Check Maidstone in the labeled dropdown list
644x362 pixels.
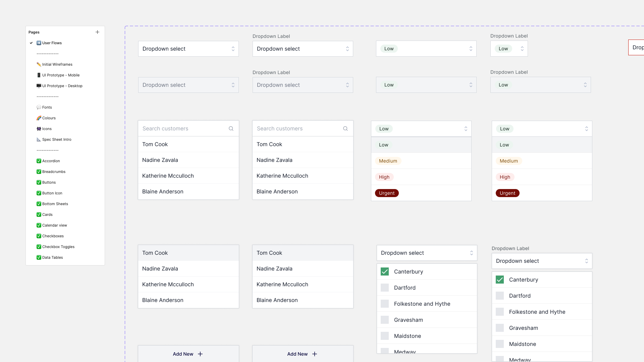[500, 344]
